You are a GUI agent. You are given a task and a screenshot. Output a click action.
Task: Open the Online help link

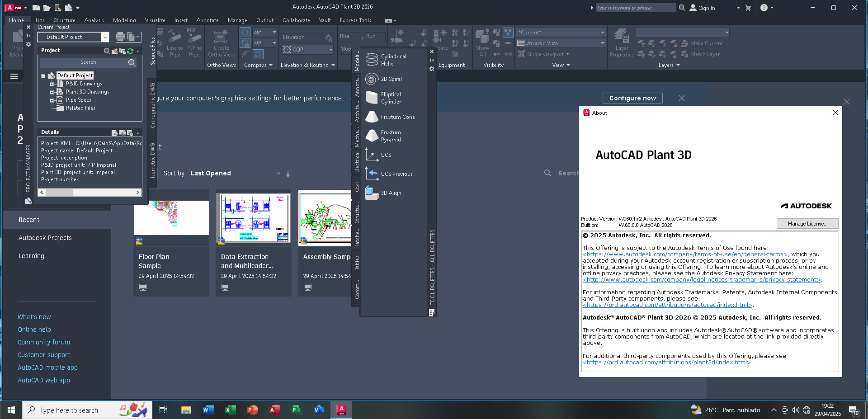34,330
